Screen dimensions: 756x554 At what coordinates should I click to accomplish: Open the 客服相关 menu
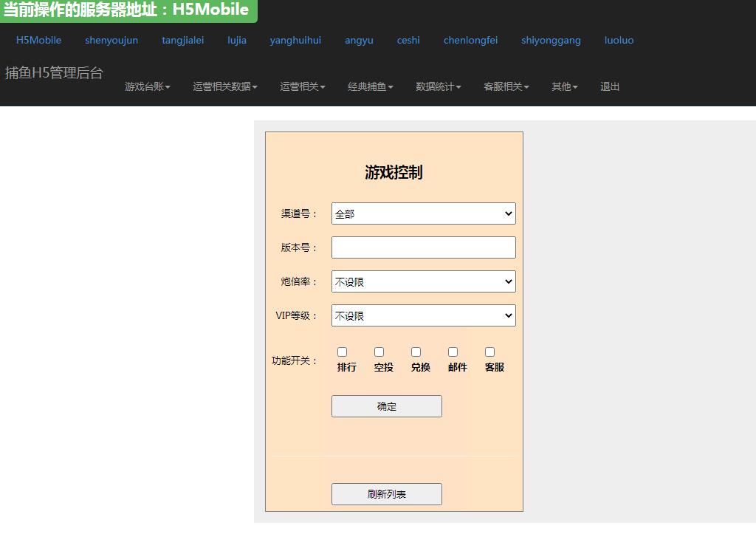click(x=505, y=86)
